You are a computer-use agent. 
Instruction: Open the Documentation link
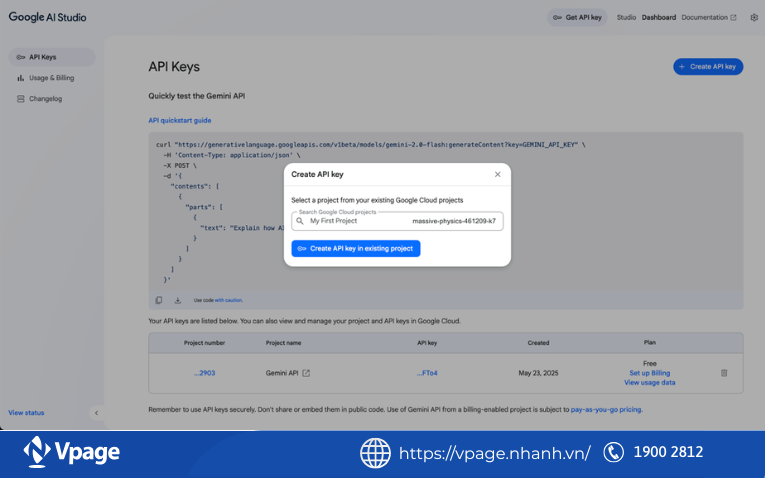coord(708,18)
